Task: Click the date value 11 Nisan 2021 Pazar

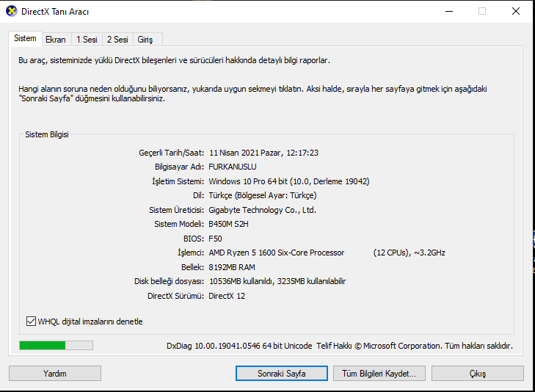Action: (245, 153)
